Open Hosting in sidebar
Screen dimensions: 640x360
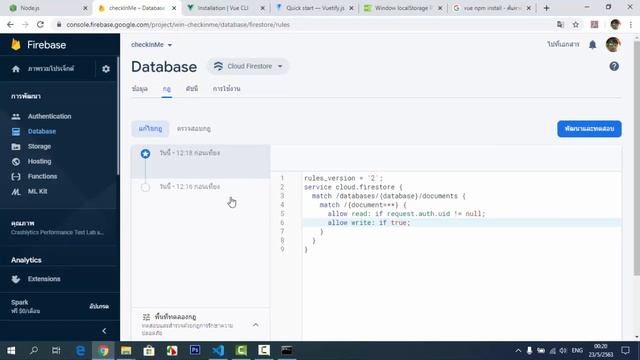39,161
